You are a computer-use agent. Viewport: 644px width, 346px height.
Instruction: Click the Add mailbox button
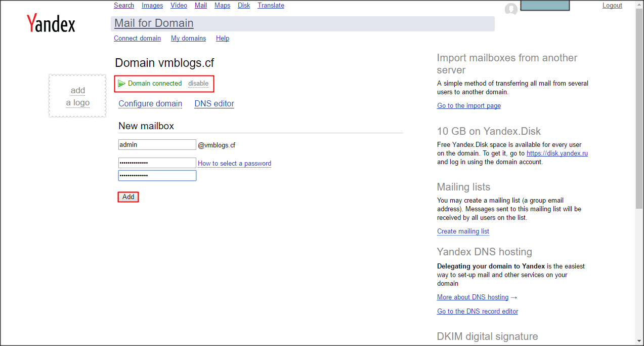[128, 197]
